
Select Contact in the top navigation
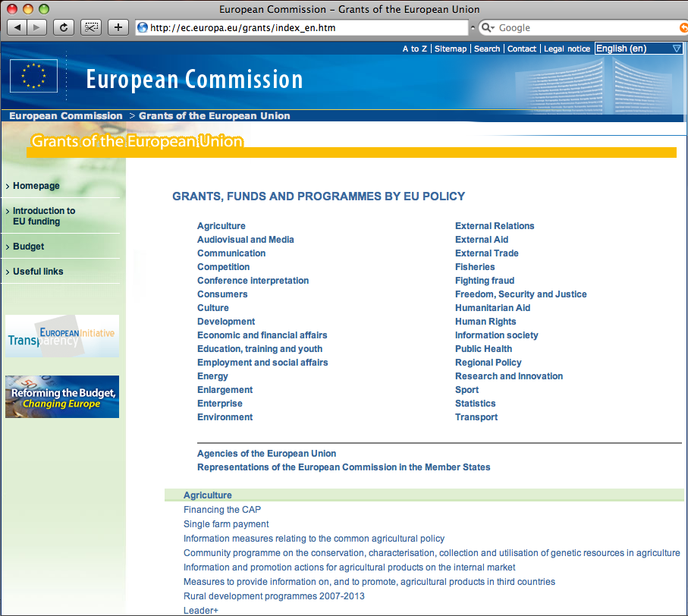click(521, 49)
